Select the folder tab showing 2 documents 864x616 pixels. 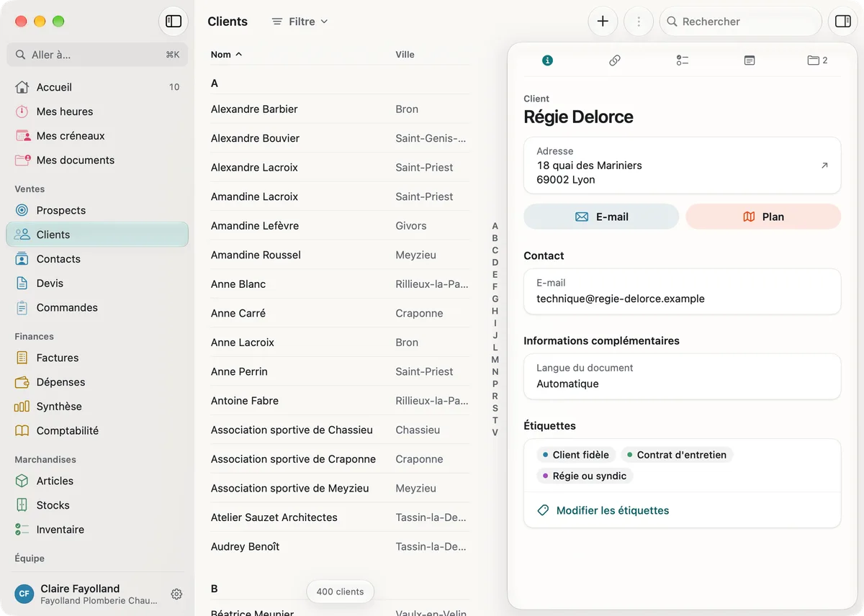817,60
